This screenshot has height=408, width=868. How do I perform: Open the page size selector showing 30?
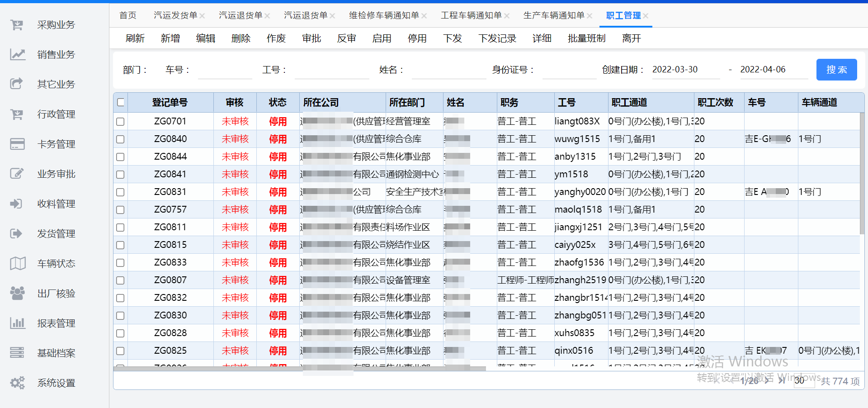(x=804, y=380)
